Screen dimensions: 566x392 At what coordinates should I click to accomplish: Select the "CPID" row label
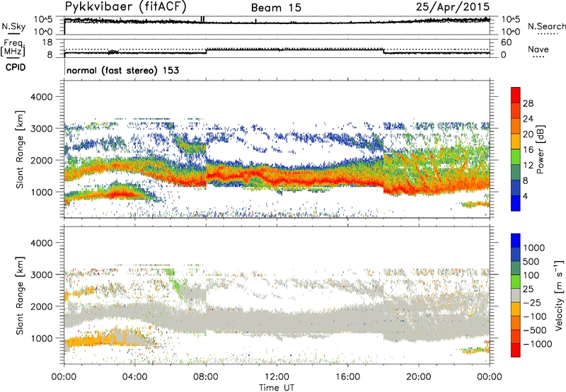click(16, 67)
